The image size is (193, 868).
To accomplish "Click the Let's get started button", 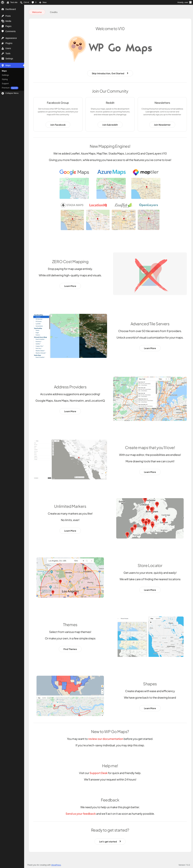I will [x=110, y=841].
